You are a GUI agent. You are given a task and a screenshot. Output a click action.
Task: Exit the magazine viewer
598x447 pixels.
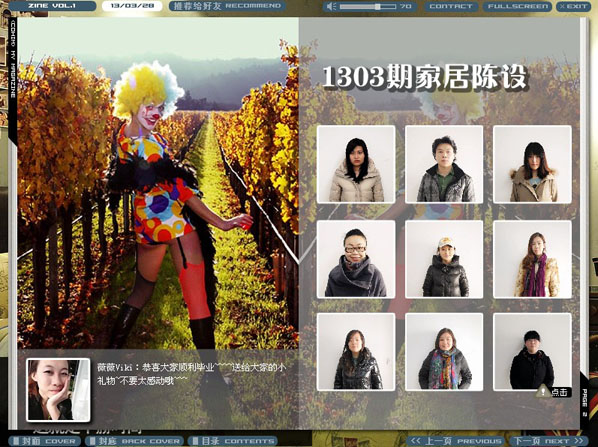[573, 6]
